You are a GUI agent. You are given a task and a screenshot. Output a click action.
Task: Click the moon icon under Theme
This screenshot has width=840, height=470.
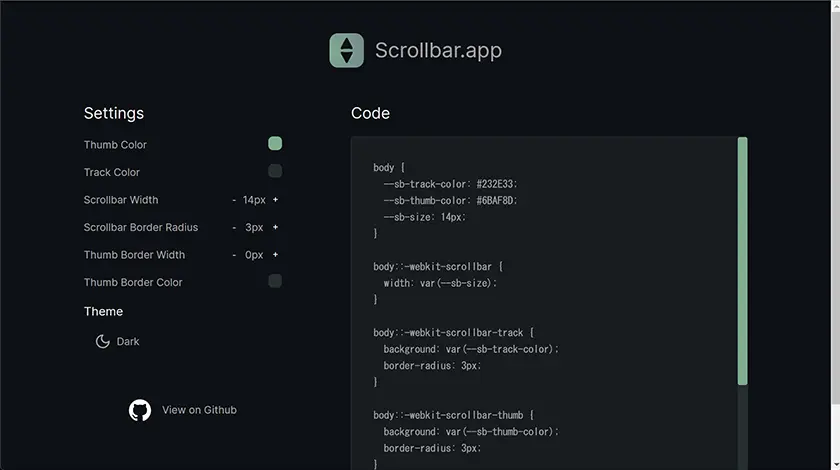click(102, 342)
